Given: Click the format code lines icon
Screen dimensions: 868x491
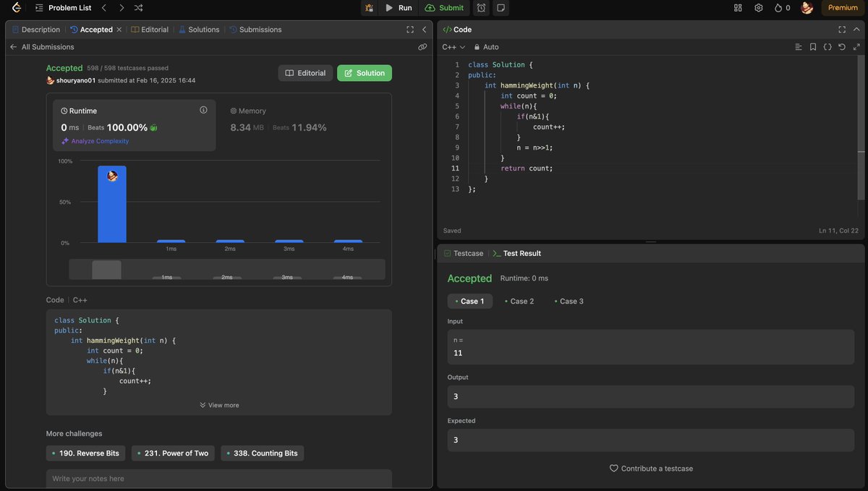Looking at the screenshot, I should [x=799, y=47].
